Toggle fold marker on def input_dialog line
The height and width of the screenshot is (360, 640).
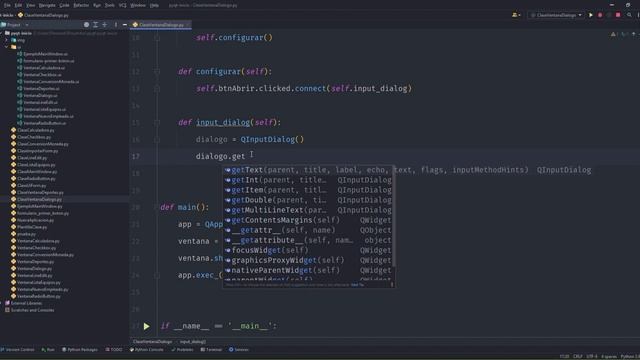point(157,122)
